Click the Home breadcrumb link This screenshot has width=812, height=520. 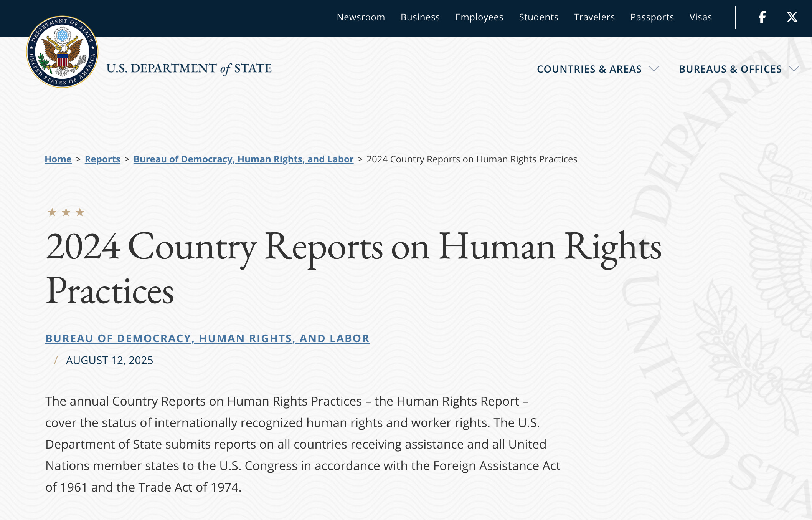[58, 159]
